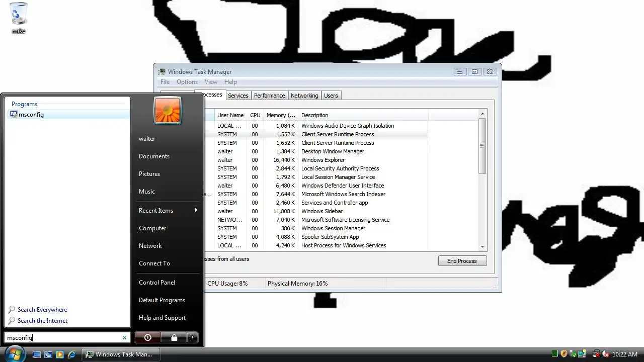Switch to the Users tab
Screen dimensions: 644x362
[x=331, y=96]
